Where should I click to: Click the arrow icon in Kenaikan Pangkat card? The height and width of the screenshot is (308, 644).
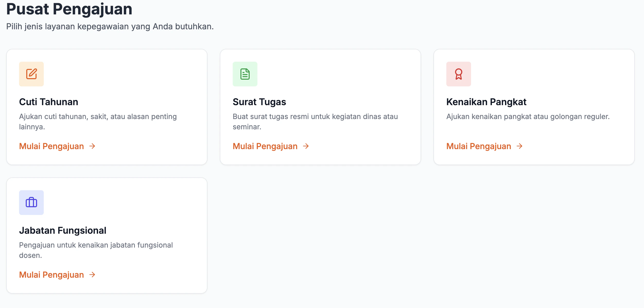(x=520, y=146)
